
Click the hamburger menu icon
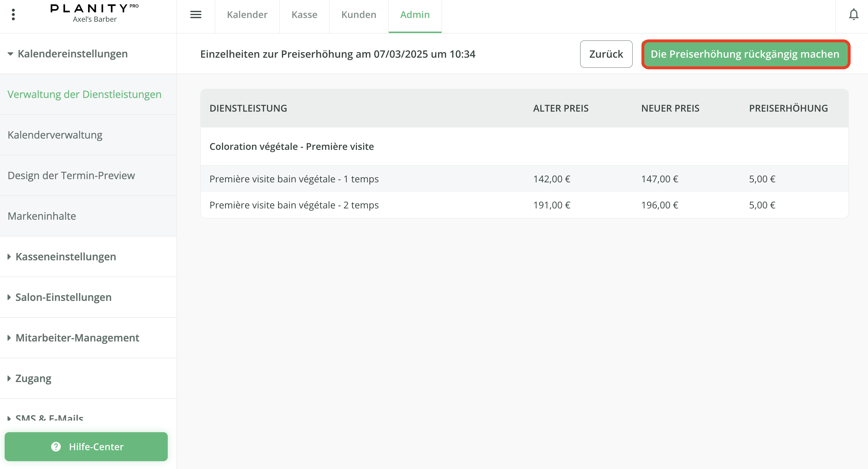[x=196, y=14]
